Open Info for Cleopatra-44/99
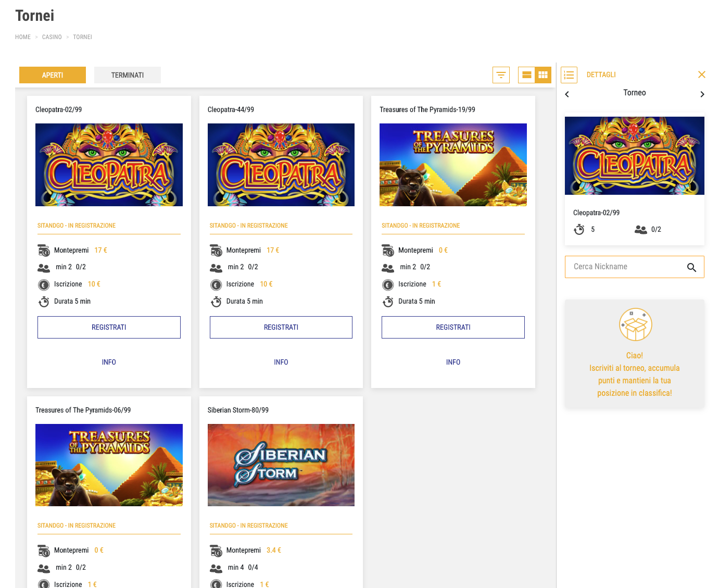This screenshot has width=719, height=588. pyautogui.click(x=281, y=362)
